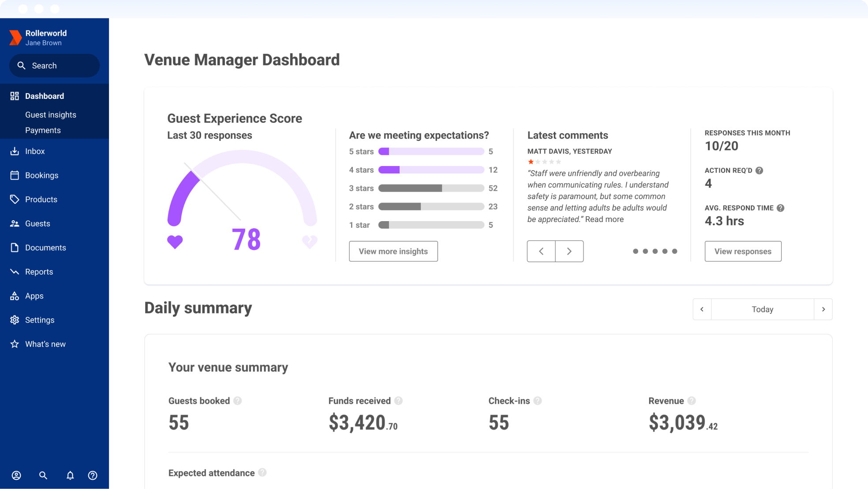Click the user profile icon bottom left
This screenshot has height=489, width=868.
17,475
